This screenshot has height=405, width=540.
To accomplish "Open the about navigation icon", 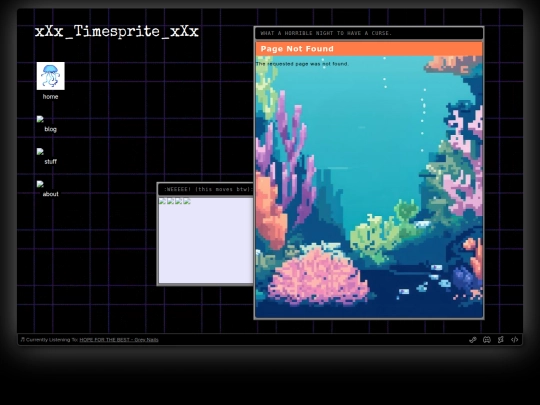I will (x=40, y=184).
